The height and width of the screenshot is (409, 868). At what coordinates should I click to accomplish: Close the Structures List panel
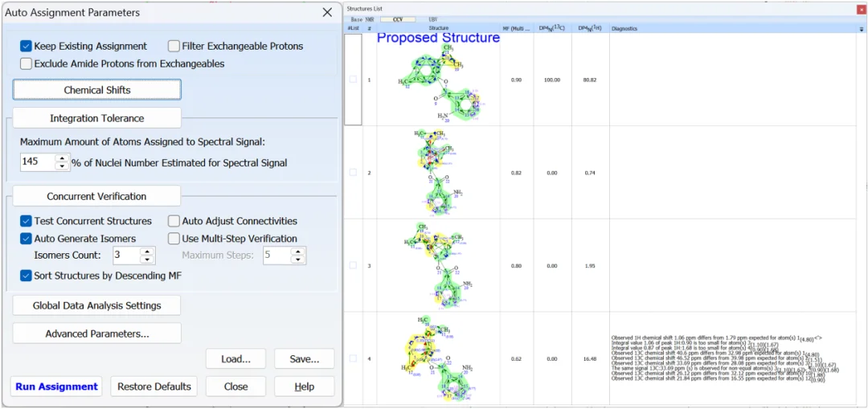862,9
